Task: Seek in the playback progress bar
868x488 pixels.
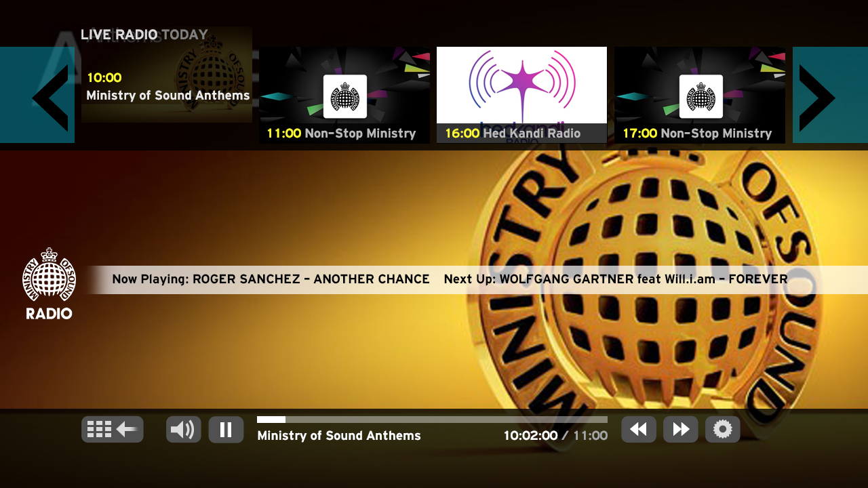Action: pyautogui.click(x=432, y=420)
